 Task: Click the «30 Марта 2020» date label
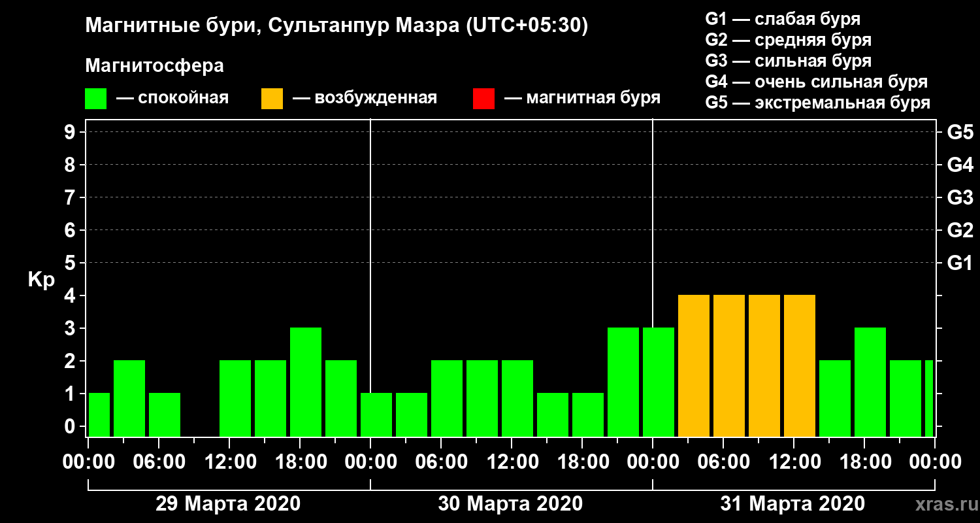click(x=510, y=503)
